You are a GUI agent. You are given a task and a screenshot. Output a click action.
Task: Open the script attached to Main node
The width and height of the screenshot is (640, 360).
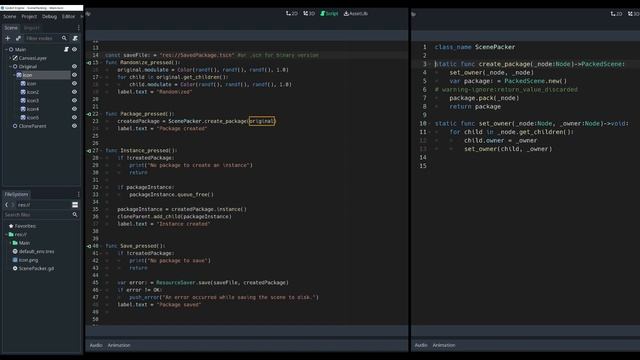(66, 49)
